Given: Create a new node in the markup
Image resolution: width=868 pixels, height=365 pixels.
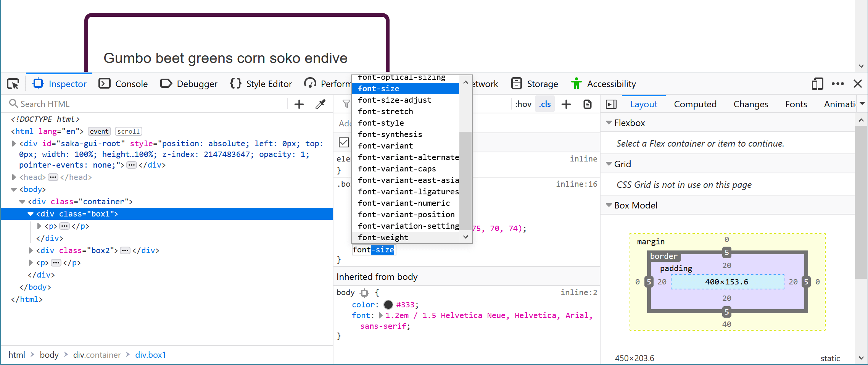Looking at the screenshot, I should tap(299, 104).
